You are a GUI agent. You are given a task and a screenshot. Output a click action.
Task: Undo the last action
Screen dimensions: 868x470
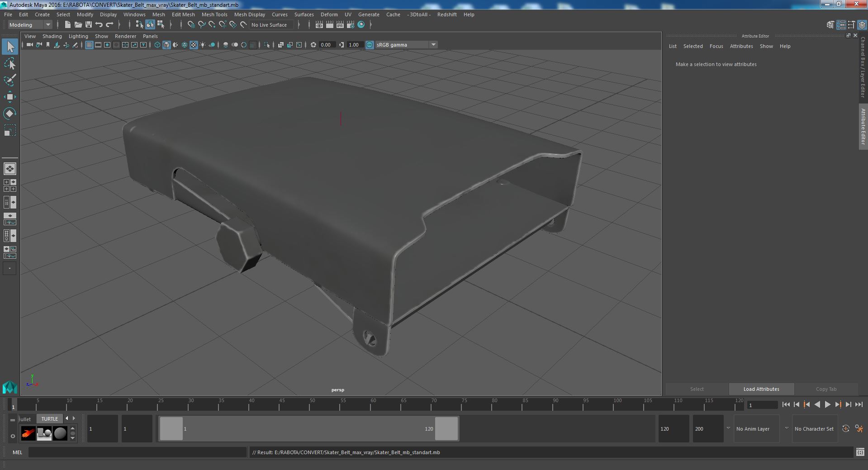pyautogui.click(x=99, y=25)
